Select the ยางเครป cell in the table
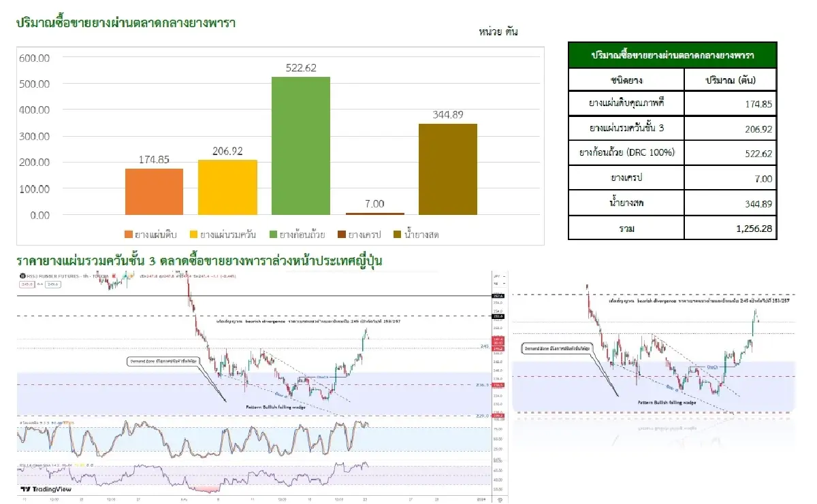Image resolution: width=817 pixels, height=504 pixels. pyautogui.click(x=626, y=178)
